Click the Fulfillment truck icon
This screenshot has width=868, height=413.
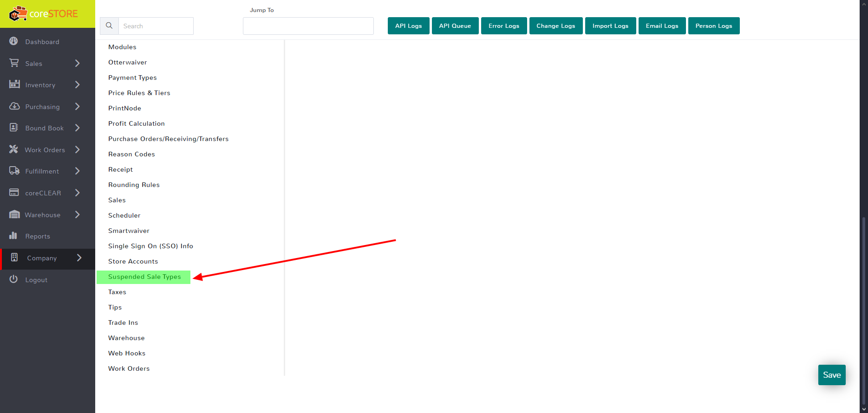click(x=14, y=171)
